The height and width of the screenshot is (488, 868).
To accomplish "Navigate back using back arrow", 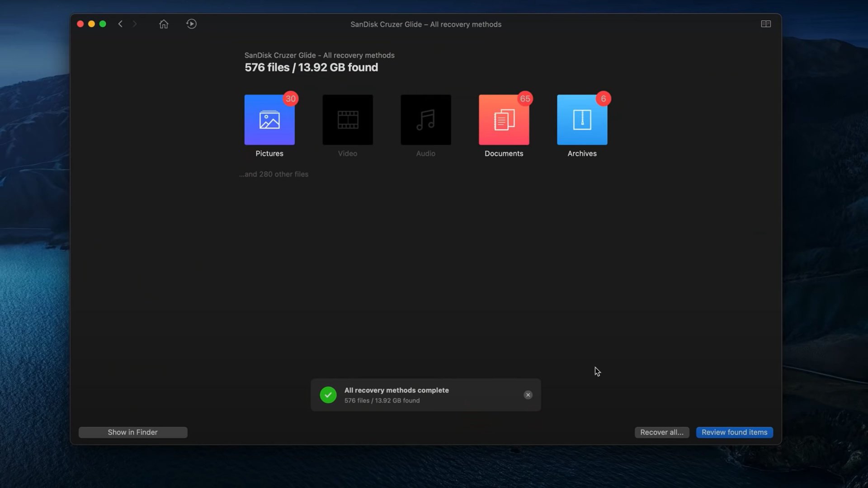I will (120, 24).
